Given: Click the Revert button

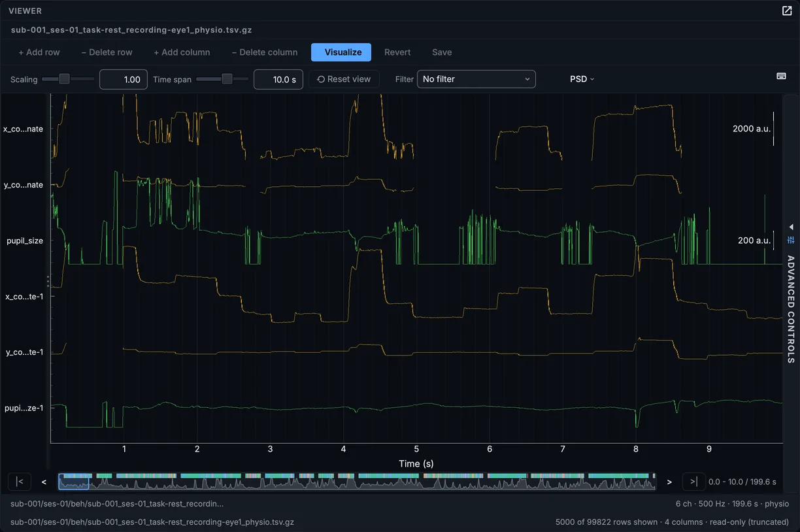Looking at the screenshot, I should [397, 52].
